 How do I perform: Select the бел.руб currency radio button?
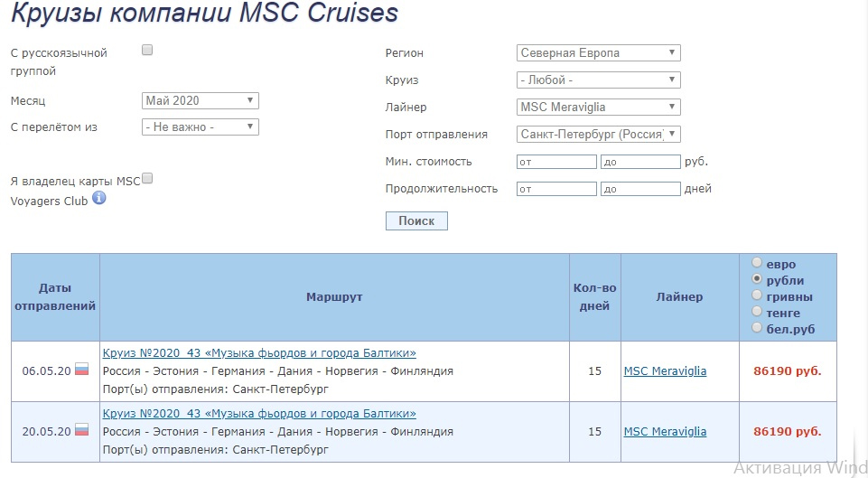[x=757, y=328]
